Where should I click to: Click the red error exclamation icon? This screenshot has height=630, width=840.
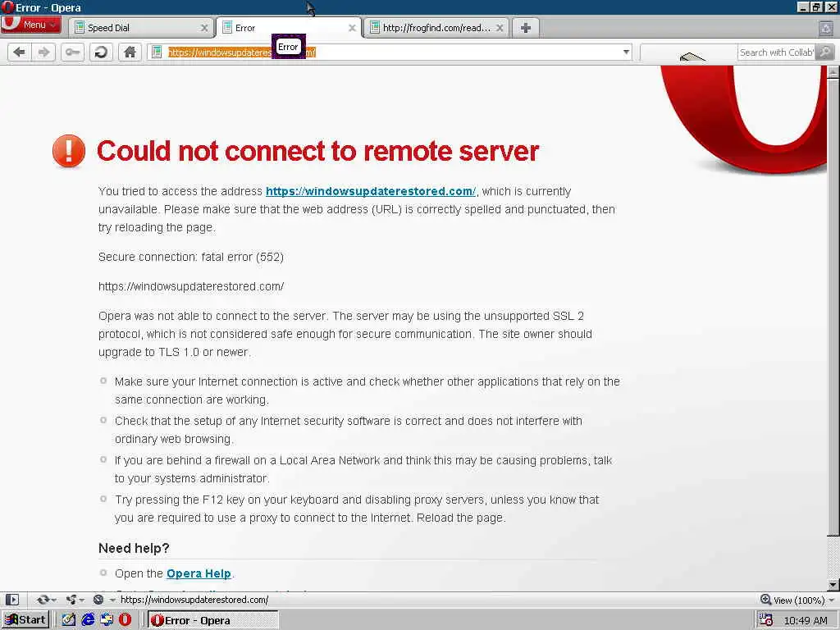pyautogui.click(x=69, y=151)
